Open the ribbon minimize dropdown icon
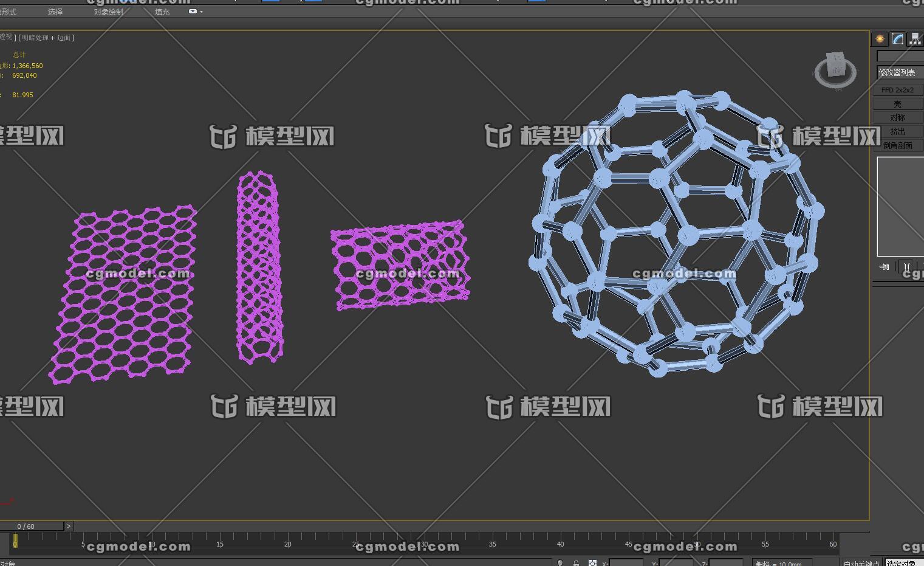924x566 pixels. [x=195, y=12]
